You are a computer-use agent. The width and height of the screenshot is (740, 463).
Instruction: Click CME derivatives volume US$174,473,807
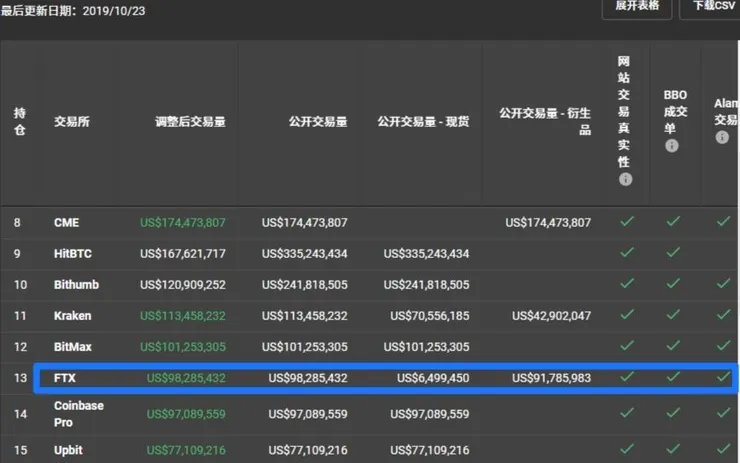(x=548, y=222)
